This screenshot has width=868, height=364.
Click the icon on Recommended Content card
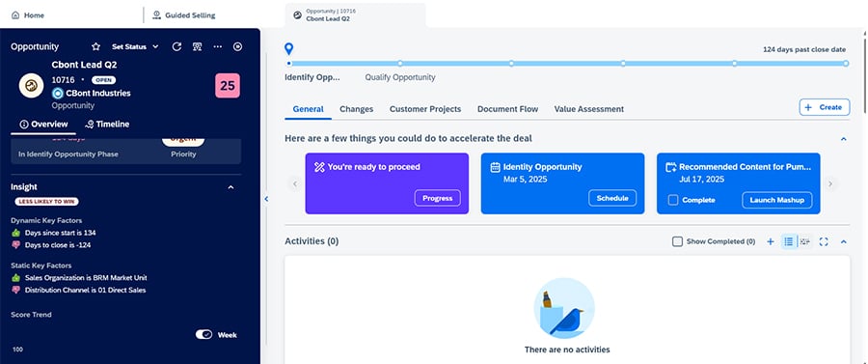[x=671, y=167]
